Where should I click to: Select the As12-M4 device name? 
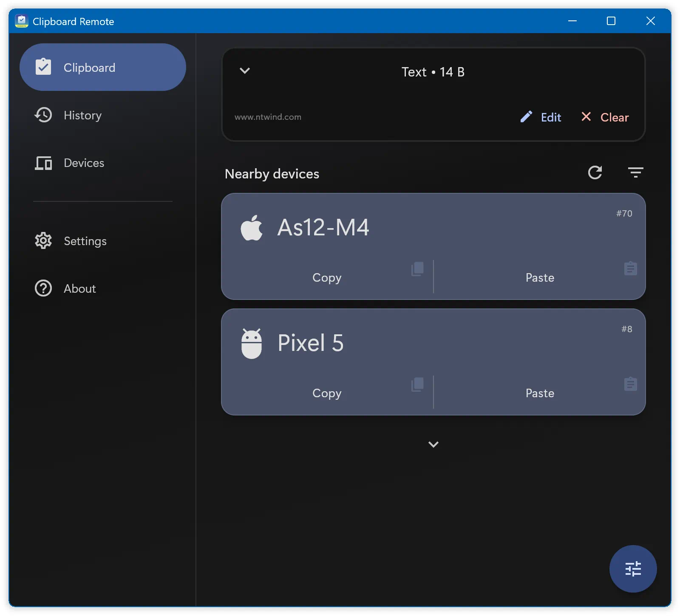point(323,227)
